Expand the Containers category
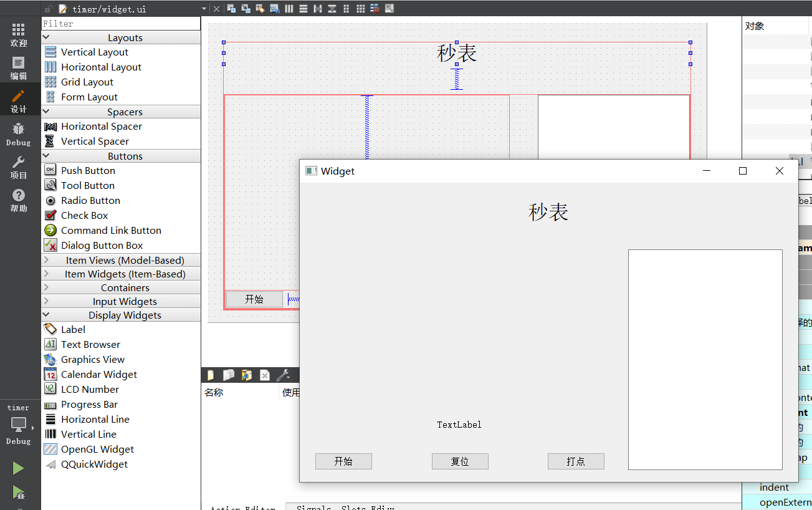 (x=121, y=287)
